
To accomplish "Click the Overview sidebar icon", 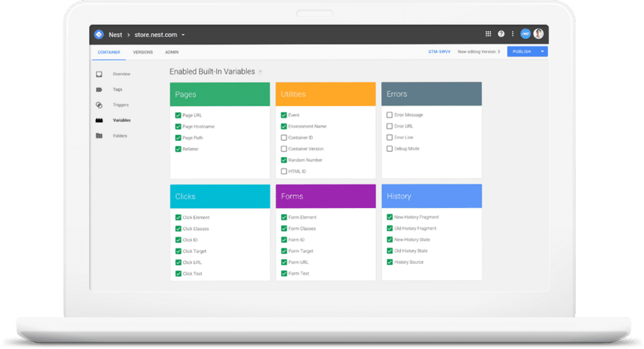I will (x=99, y=74).
